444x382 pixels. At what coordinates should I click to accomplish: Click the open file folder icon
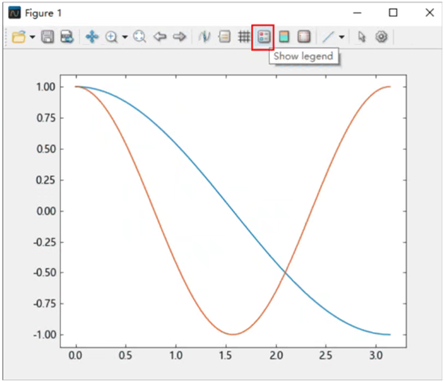(19, 37)
